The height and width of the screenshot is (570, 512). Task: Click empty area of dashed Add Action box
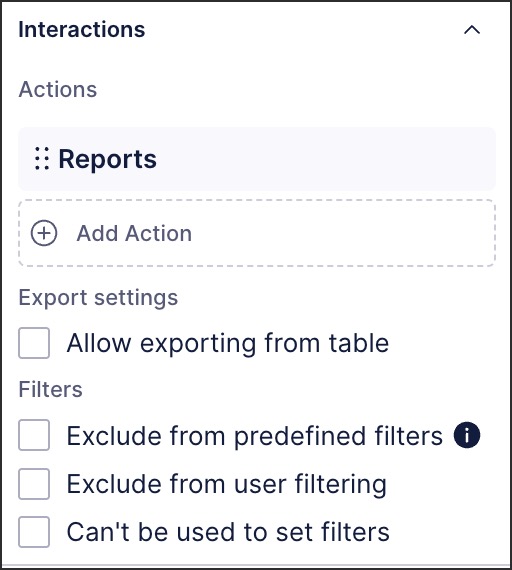click(x=342, y=233)
